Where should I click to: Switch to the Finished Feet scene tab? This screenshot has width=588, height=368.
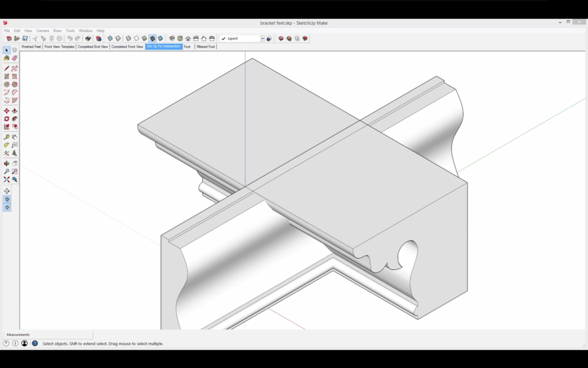pos(31,47)
